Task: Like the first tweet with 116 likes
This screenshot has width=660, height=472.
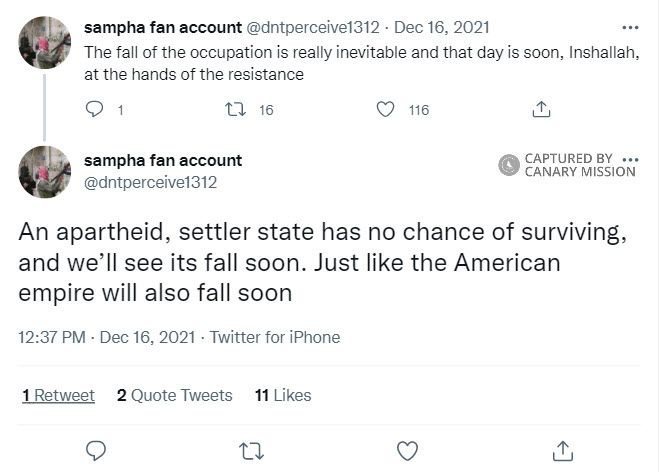Action: 385,110
